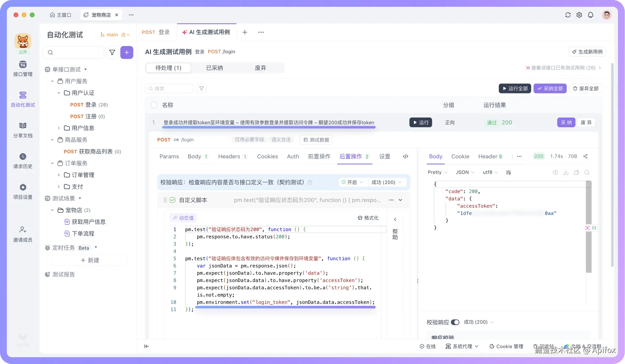Check the checkbox beside the 名称 column header
The width and height of the screenshot is (625, 364).
point(154,105)
